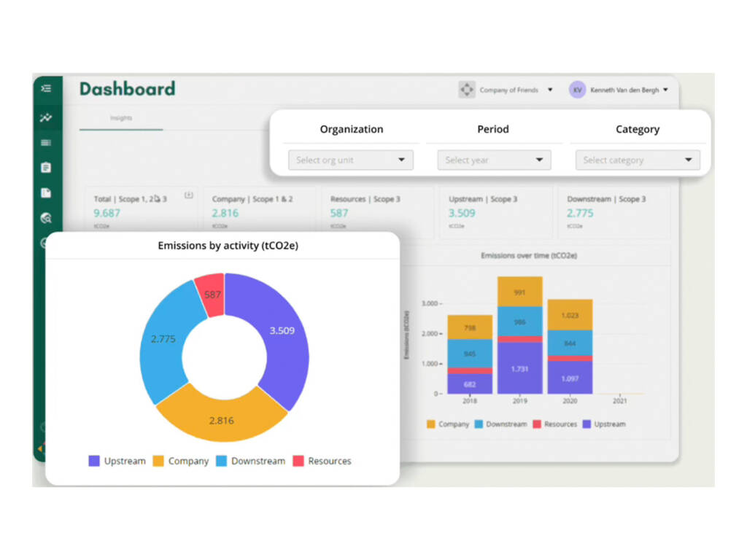
Task: Open the insights chart sidebar icon
Action: pos(46,117)
